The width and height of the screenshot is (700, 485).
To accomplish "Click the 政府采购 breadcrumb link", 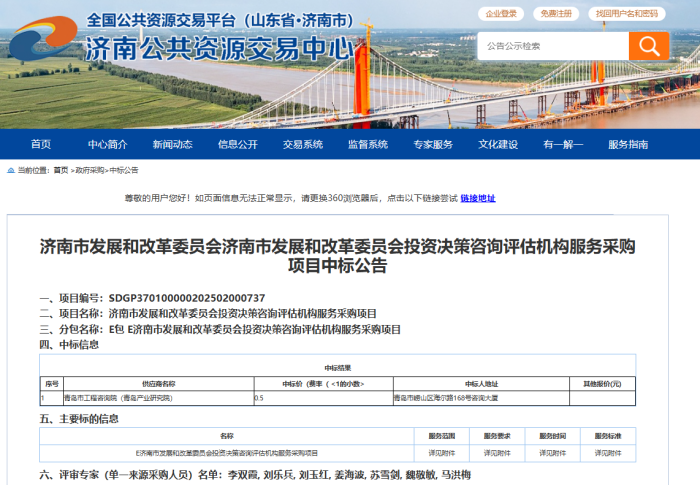I will (89, 171).
